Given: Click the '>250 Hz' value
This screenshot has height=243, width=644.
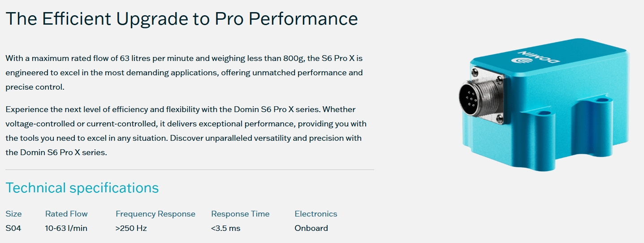Looking at the screenshot, I should [x=131, y=228].
